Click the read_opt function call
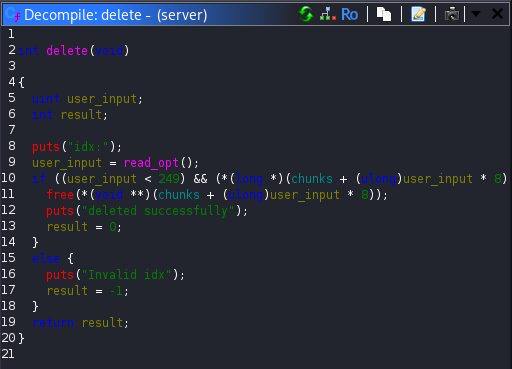Image resolution: width=512 pixels, height=369 pixels. pyautogui.click(x=151, y=163)
